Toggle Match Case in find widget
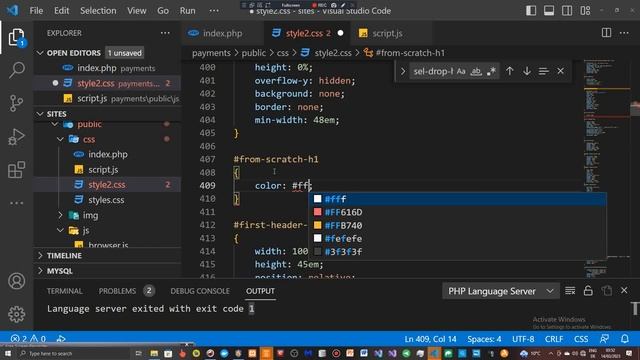The image size is (640, 360). pyautogui.click(x=461, y=71)
